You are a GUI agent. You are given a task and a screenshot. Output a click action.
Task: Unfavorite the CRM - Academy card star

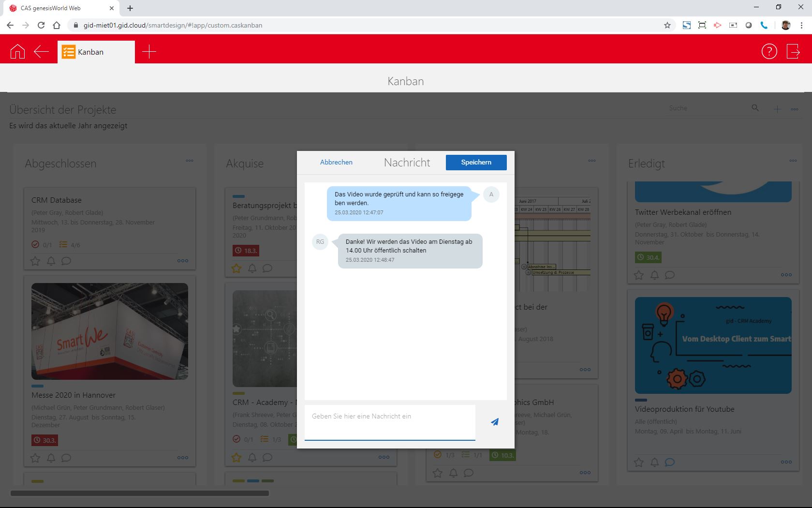[236, 457]
